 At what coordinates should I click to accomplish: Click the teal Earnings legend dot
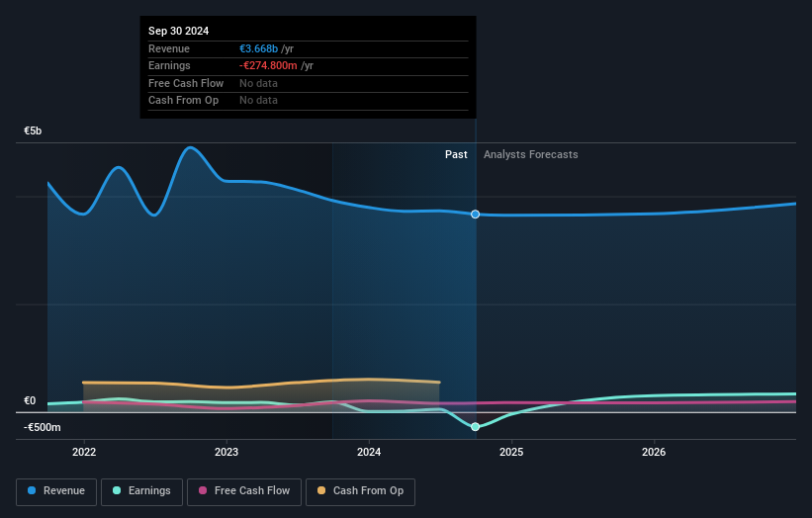(117, 490)
